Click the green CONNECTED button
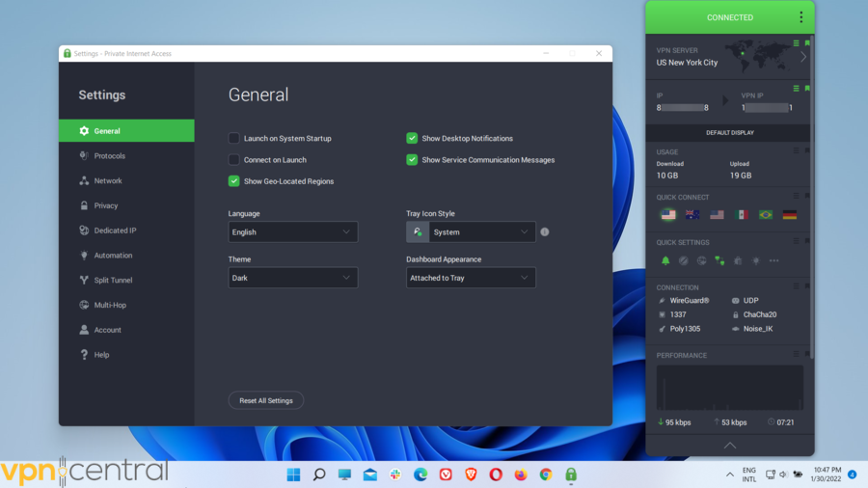The height and width of the screenshot is (488, 868). 729,17
